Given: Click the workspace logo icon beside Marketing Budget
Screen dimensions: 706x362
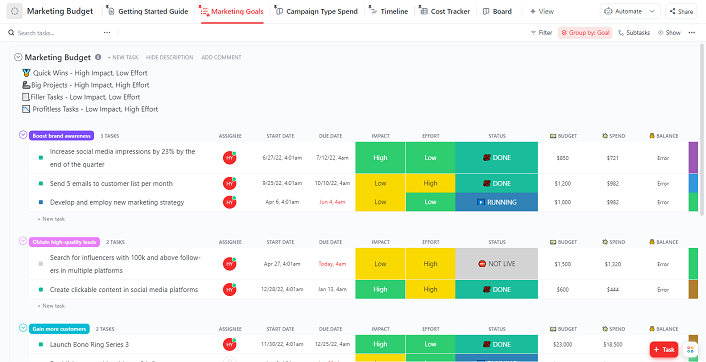Looking at the screenshot, I should pyautogui.click(x=15, y=11).
